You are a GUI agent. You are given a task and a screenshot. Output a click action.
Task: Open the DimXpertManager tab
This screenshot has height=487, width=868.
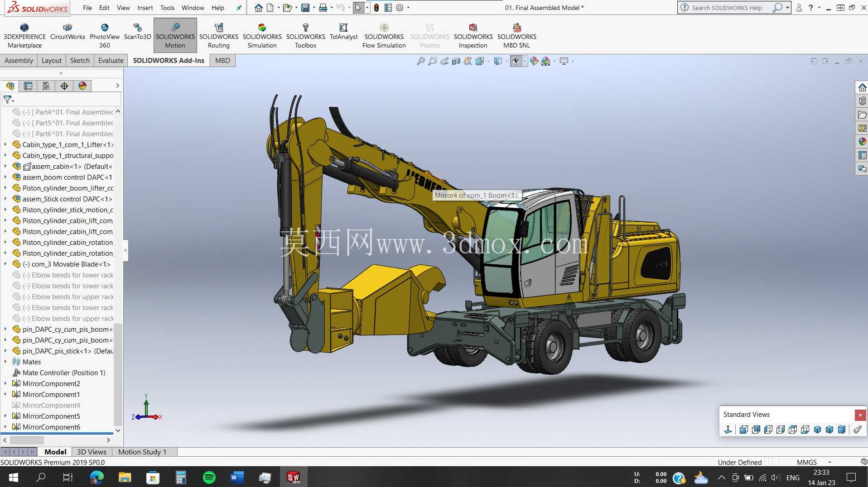pyautogui.click(x=64, y=86)
